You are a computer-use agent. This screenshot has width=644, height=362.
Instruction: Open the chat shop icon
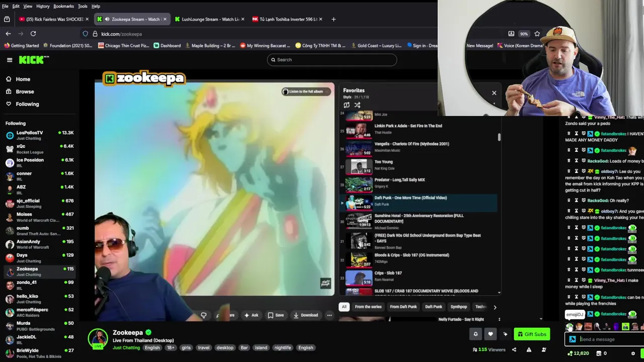(599, 353)
